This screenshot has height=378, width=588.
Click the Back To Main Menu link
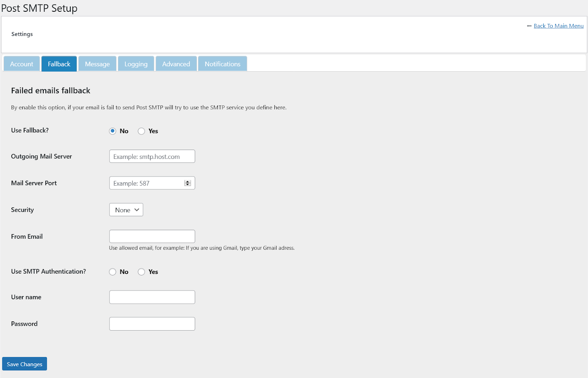point(558,26)
